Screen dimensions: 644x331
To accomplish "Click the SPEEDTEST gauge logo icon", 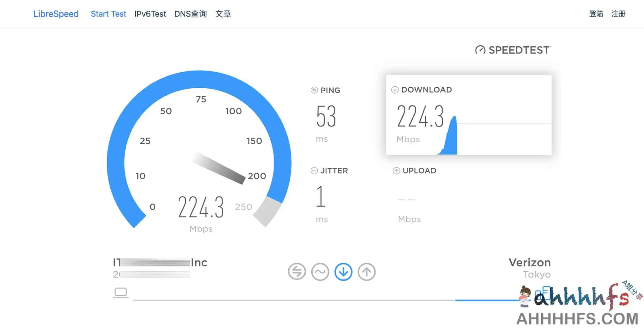I will tap(480, 50).
